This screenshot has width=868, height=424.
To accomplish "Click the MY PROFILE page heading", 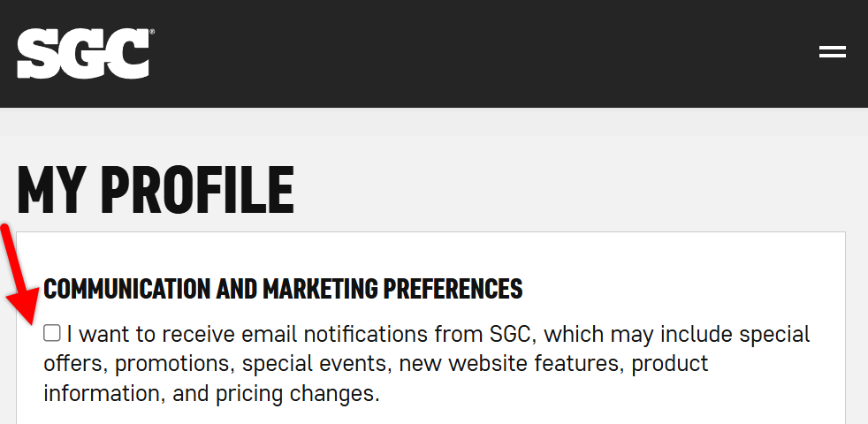I will click(x=156, y=190).
